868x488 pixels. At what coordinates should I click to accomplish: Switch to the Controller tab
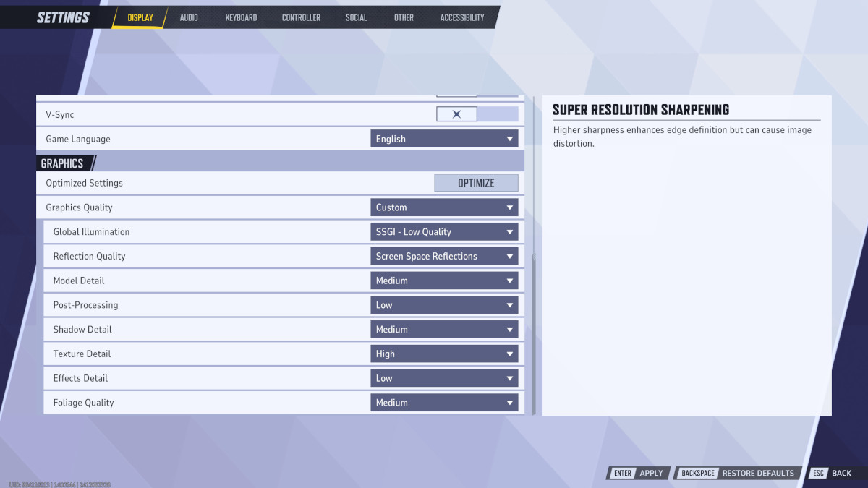pos(301,17)
